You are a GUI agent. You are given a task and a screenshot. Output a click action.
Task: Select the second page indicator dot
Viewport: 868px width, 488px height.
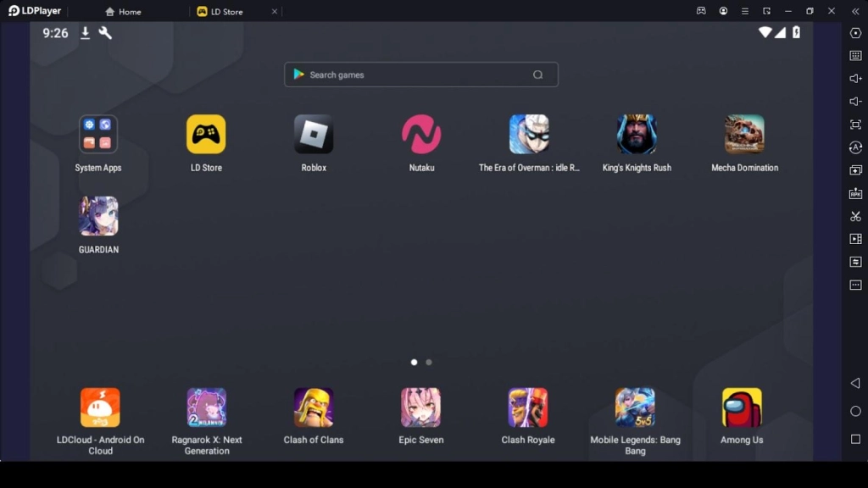[428, 362]
